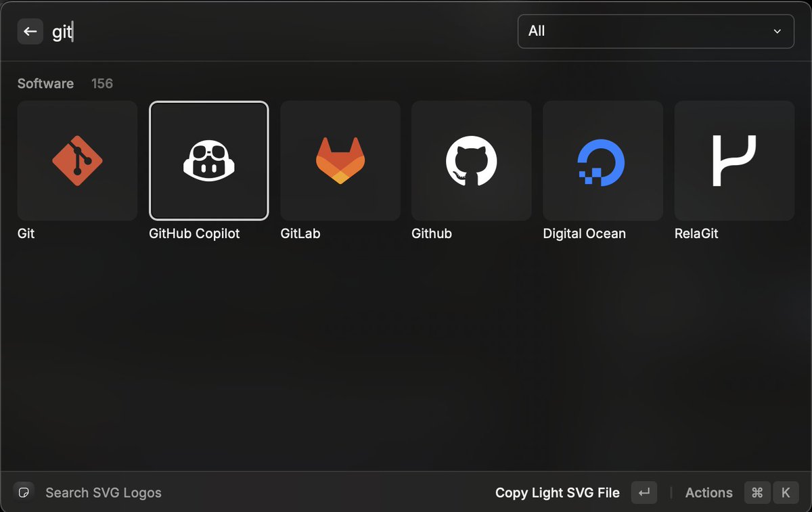Go back using the arrow button
The image size is (812, 512).
(30, 31)
